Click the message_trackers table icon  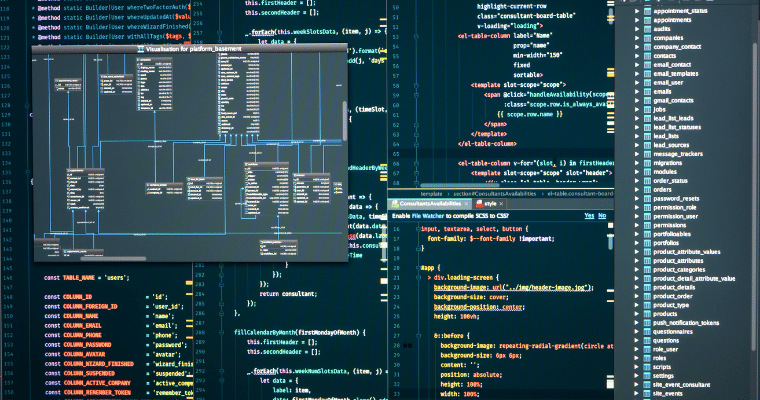(647, 154)
